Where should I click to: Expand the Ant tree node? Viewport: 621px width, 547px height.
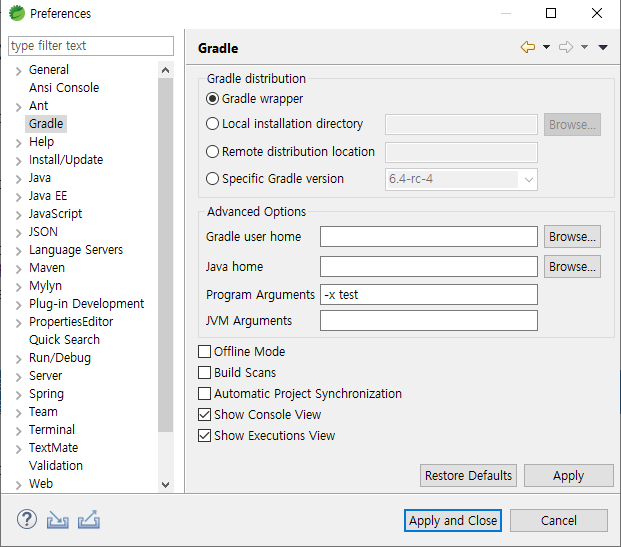tap(18, 107)
